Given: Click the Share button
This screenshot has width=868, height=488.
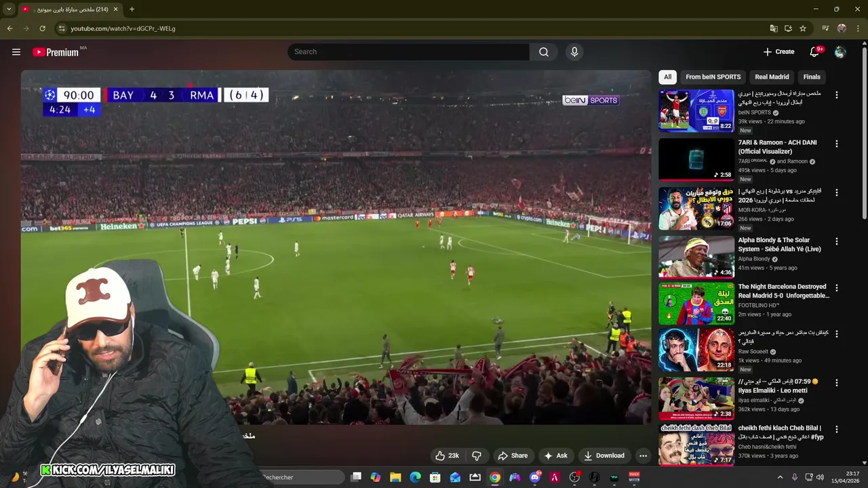Looking at the screenshot, I should (512, 455).
